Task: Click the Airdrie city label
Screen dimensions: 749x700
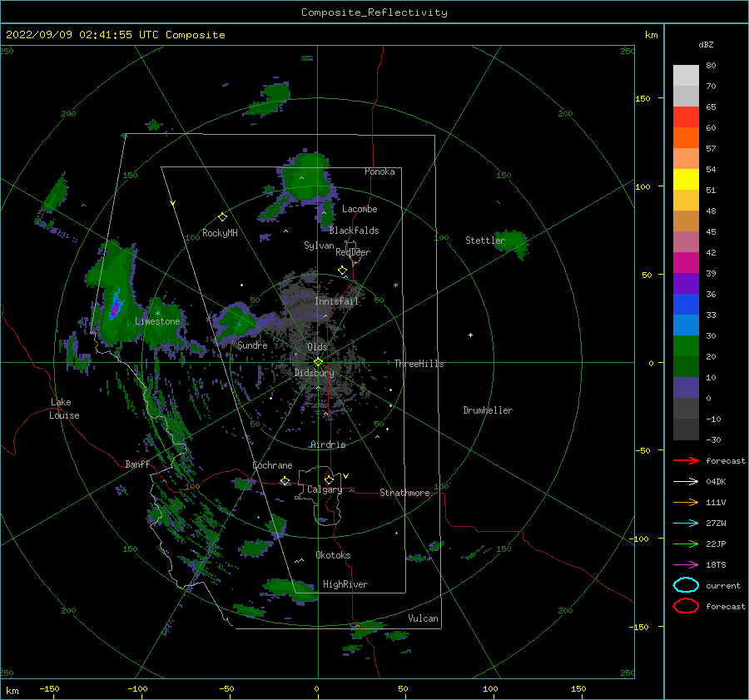Action: tap(328, 444)
